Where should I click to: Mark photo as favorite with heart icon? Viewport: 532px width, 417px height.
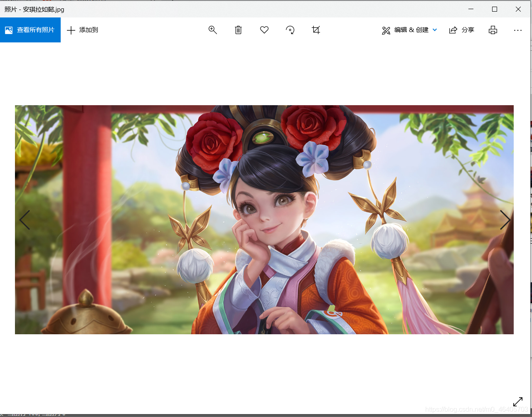(x=264, y=30)
